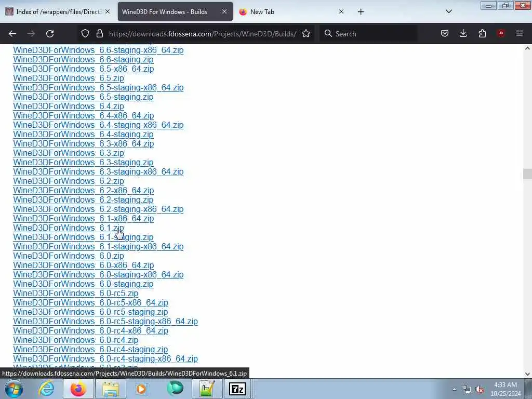Download WineD3DForWindows_6.4.zip

[69, 106]
